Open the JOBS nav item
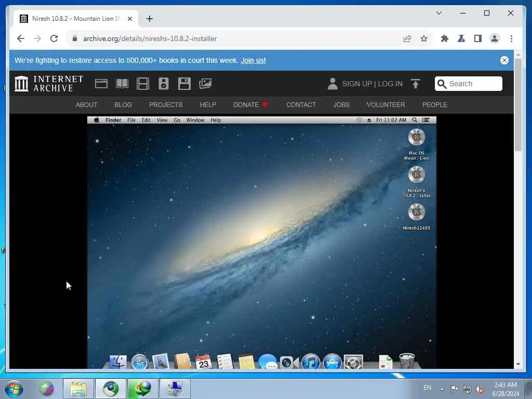The height and width of the screenshot is (399, 532). 341,105
